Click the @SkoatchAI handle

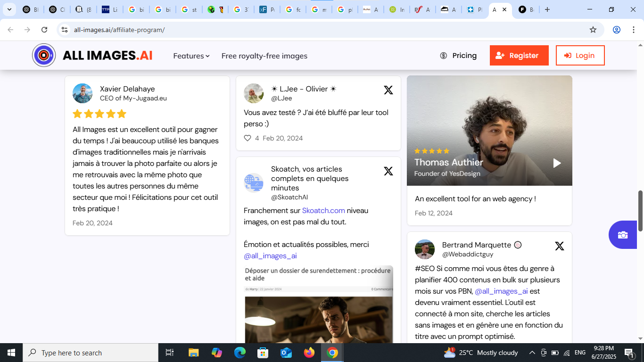tap(289, 197)
